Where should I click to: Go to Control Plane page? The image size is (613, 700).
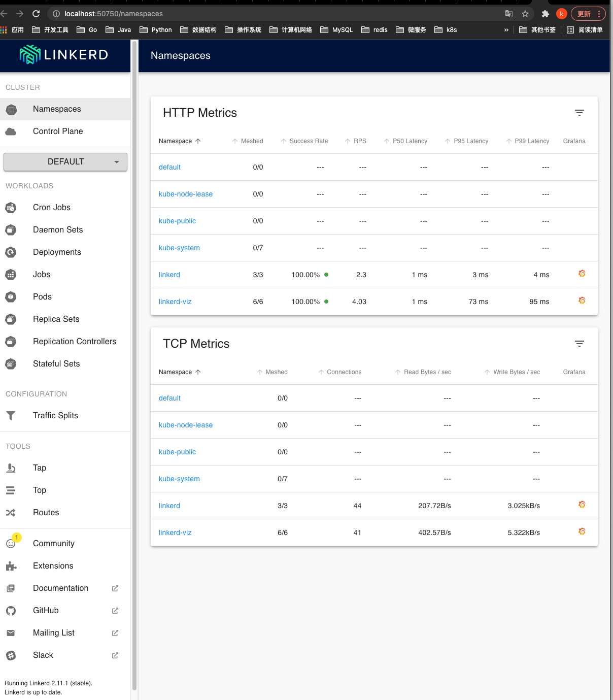point(65,131)
